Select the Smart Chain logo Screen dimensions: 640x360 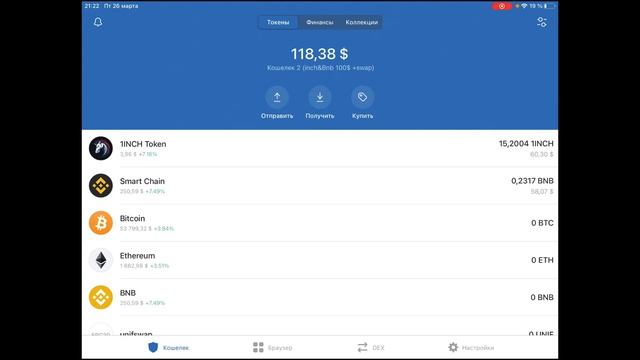pyautogui.click(x=101, y=185)
